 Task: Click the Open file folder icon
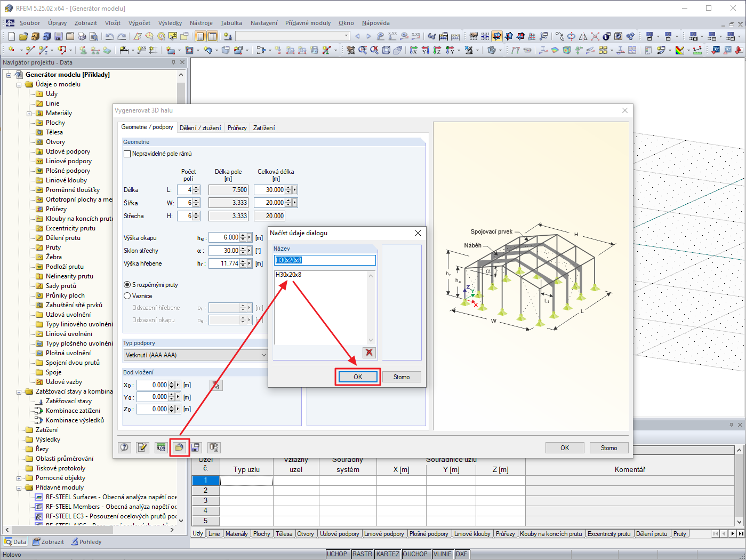[23, 36]
